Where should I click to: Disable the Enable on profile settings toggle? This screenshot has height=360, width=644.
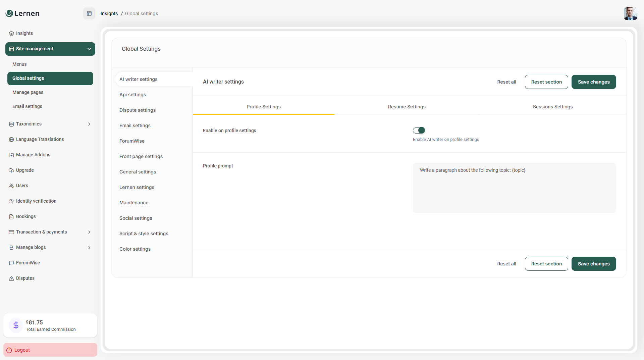[419, 130]
